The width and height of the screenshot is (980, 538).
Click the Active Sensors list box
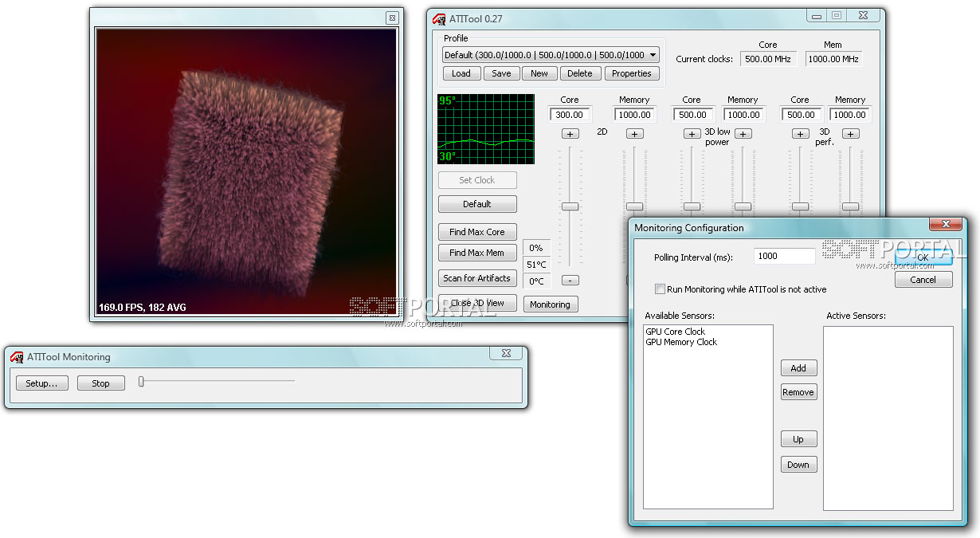tap(888, 418)
